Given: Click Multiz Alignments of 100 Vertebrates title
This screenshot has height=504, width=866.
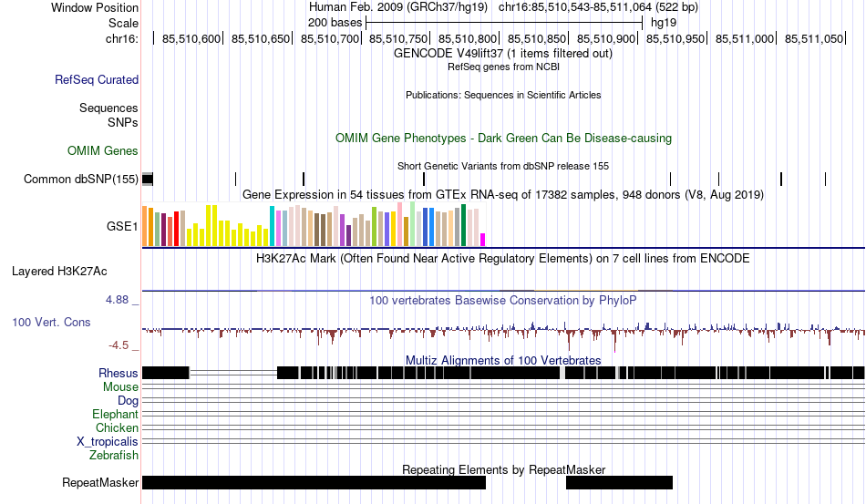Looking at the screenshot, I should coord(503,361).
